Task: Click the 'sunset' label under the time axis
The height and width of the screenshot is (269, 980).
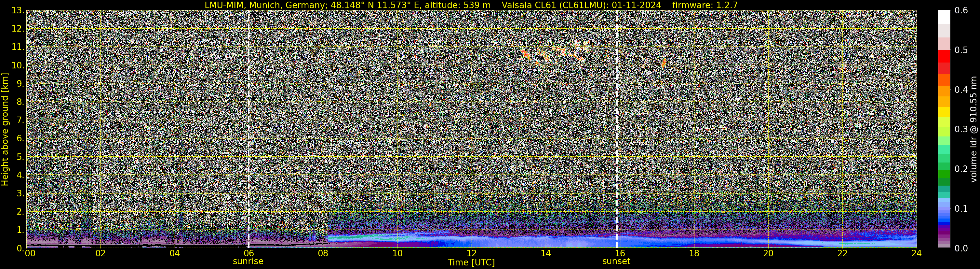Action: point(616,262)
